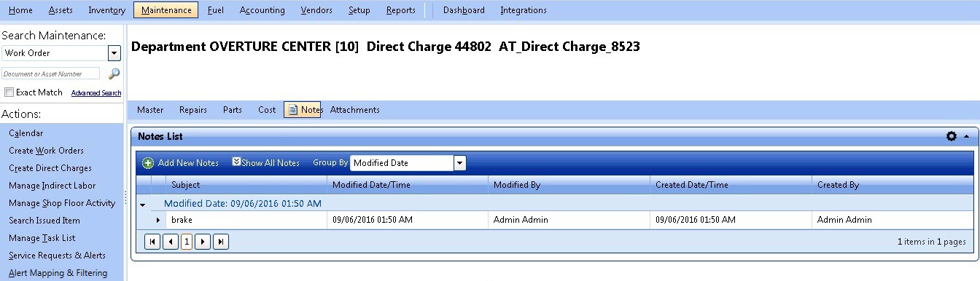Open the Advanced Search link

96,93
